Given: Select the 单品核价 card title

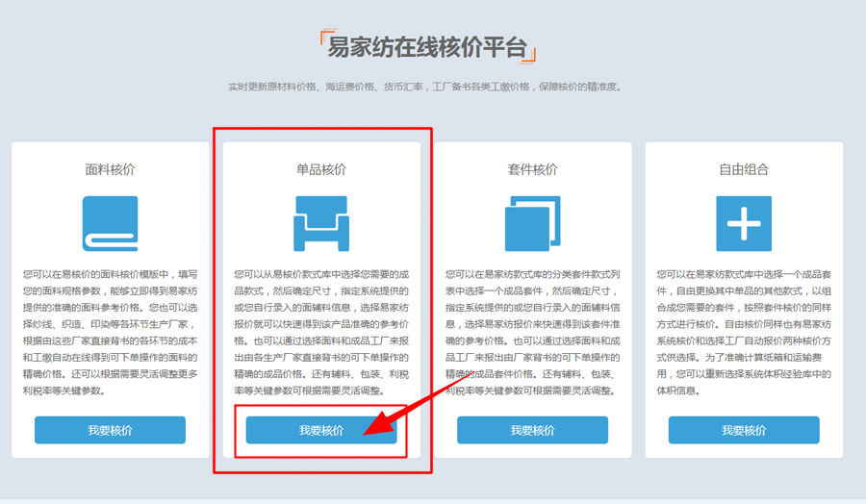Looking at the screenshot, I should point(321,169).
